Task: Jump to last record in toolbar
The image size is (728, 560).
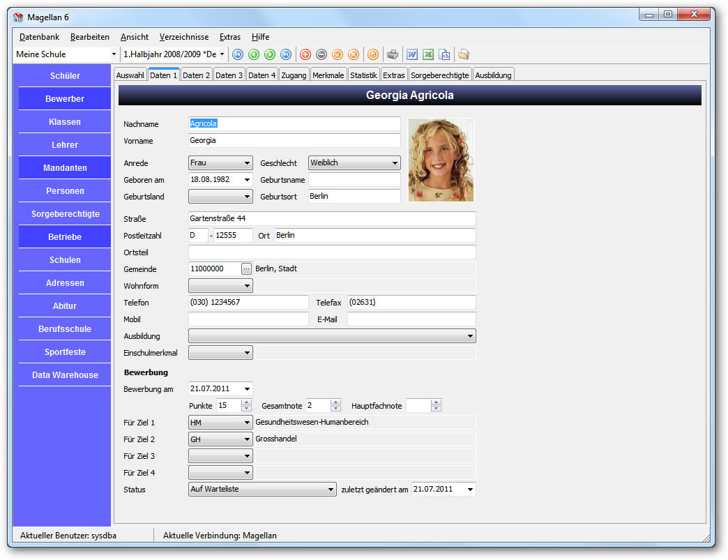Action: pyautogui.click(x=286, y=54)
